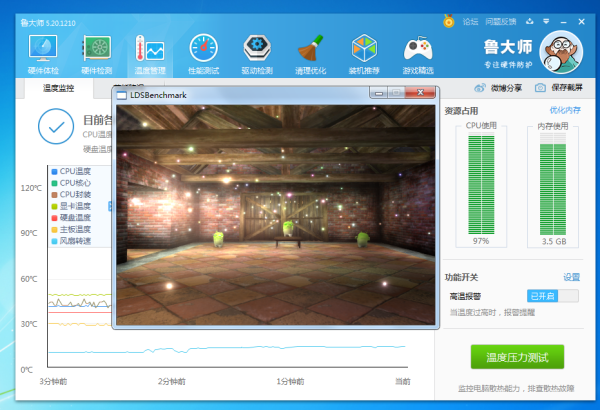Toggle 显卡温度 legend entry
600x410 pixels.
click(x=71, y=206)
